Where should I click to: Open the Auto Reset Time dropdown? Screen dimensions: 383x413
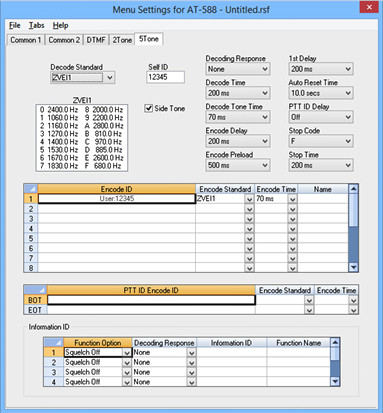click(x=321, y=93)
